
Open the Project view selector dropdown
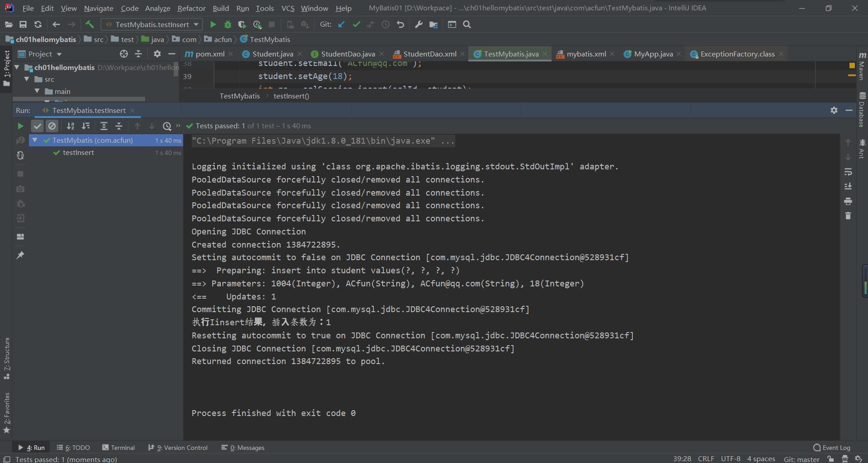(x=40, y=54)
